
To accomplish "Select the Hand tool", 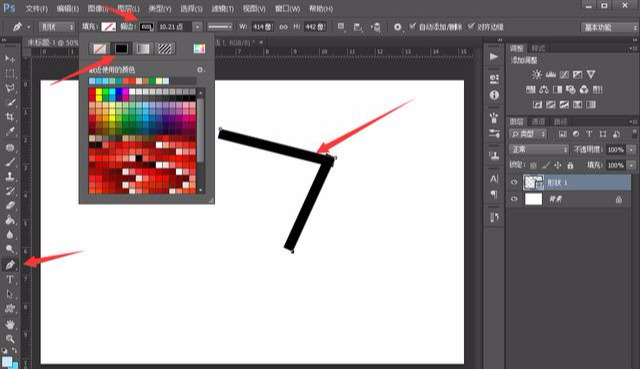I will [x=10, y=324].
